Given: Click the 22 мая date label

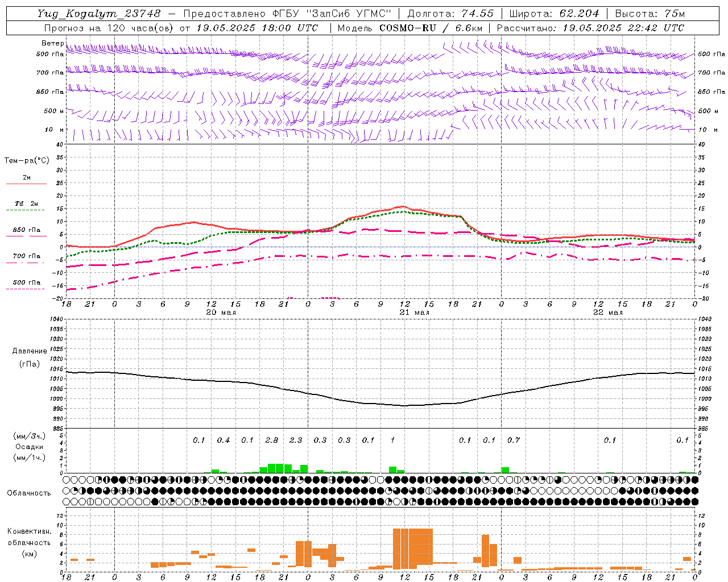Looking at the screenshot, I should click(x=608, y=313).
